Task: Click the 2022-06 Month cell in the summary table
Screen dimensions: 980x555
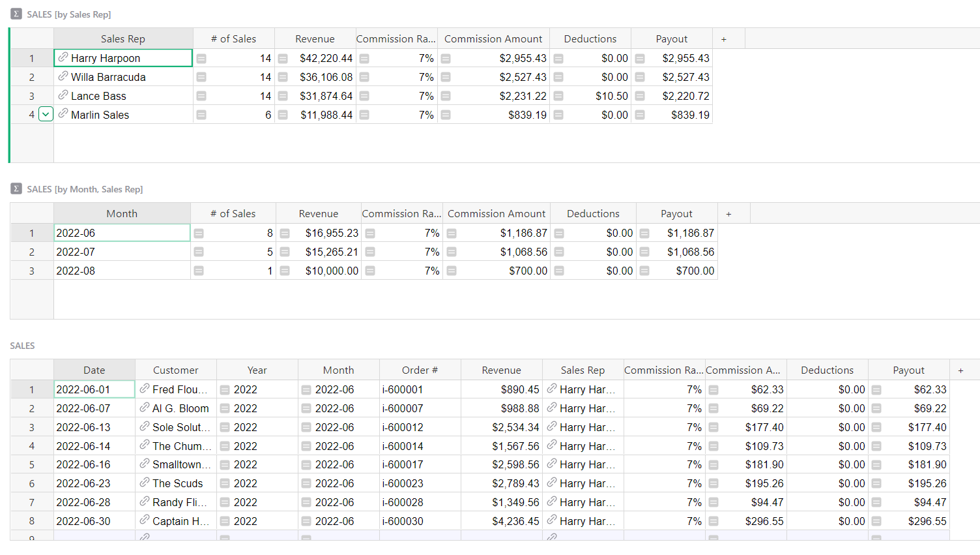Action: tap(121, 232)
